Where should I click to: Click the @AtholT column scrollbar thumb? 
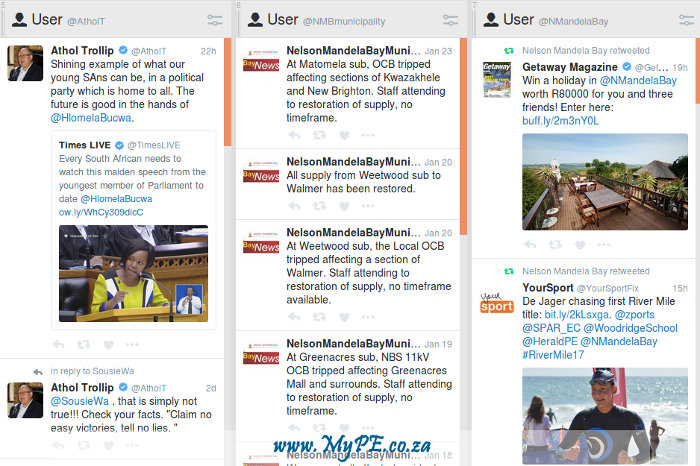228,92
